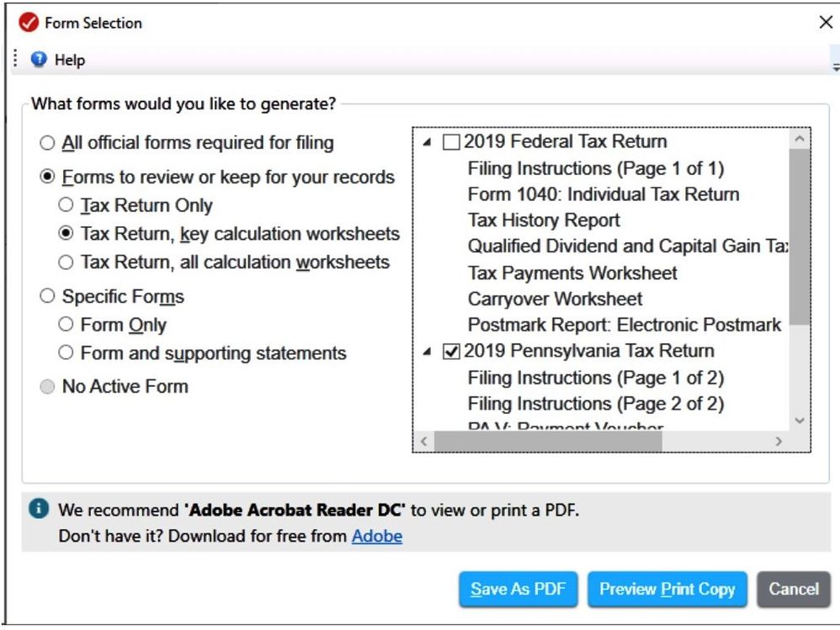Select the Specific Forms radio button

pos(48,296)
